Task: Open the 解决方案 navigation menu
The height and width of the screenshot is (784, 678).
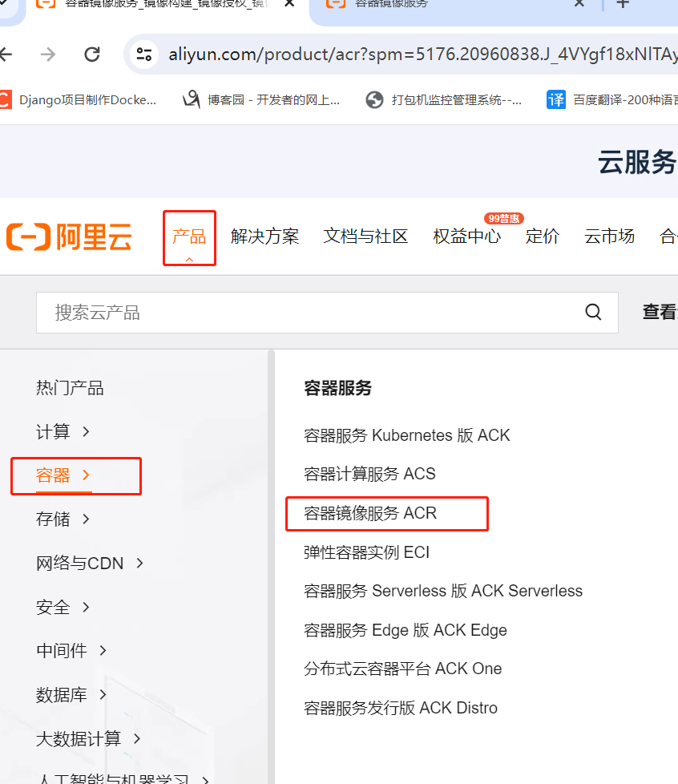Action: (x=264, y=236)
